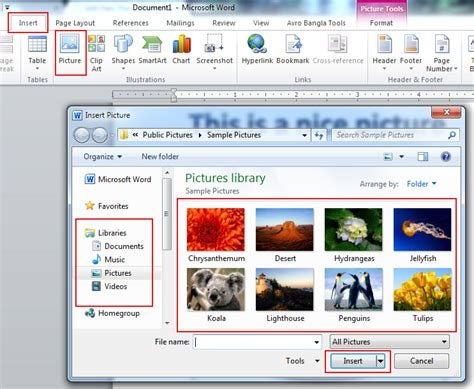Select the Hydrangeas picture
Viewport: 474px width, 389px height.
354,235
